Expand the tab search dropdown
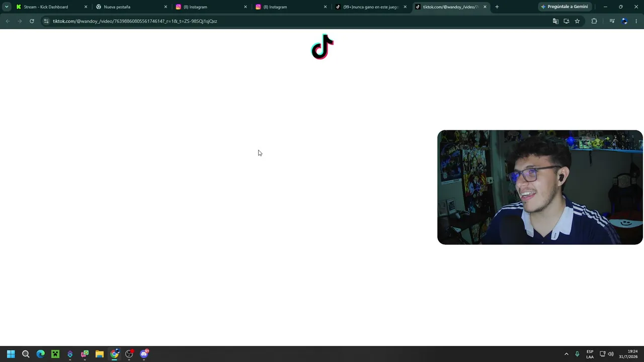The image size is (644, 362). click(7, 7)
